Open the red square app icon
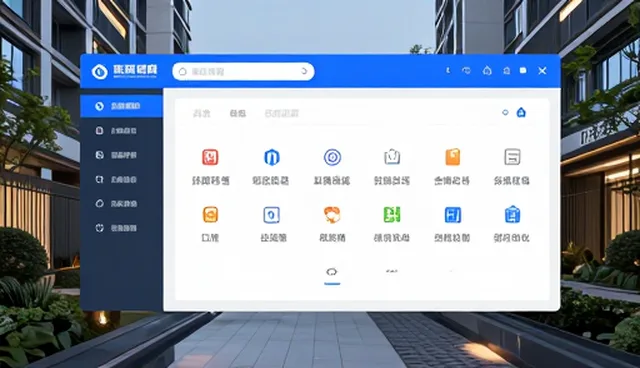Screen dimensions: 640x368 pos(210,157)
